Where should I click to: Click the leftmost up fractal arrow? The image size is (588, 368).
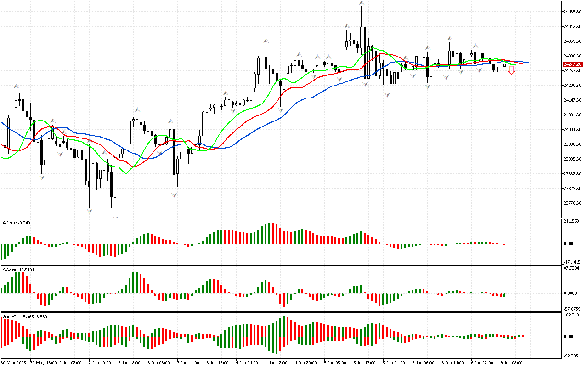tap(17, 86)
